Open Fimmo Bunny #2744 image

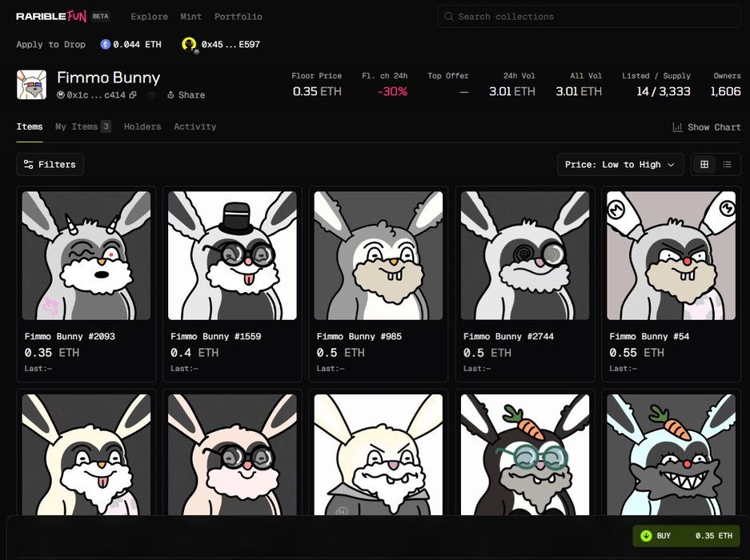(x=525, y=255)
